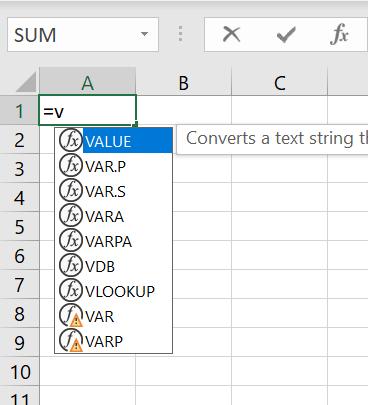Cancel formula entry with the X icon

tap(231, 34)
